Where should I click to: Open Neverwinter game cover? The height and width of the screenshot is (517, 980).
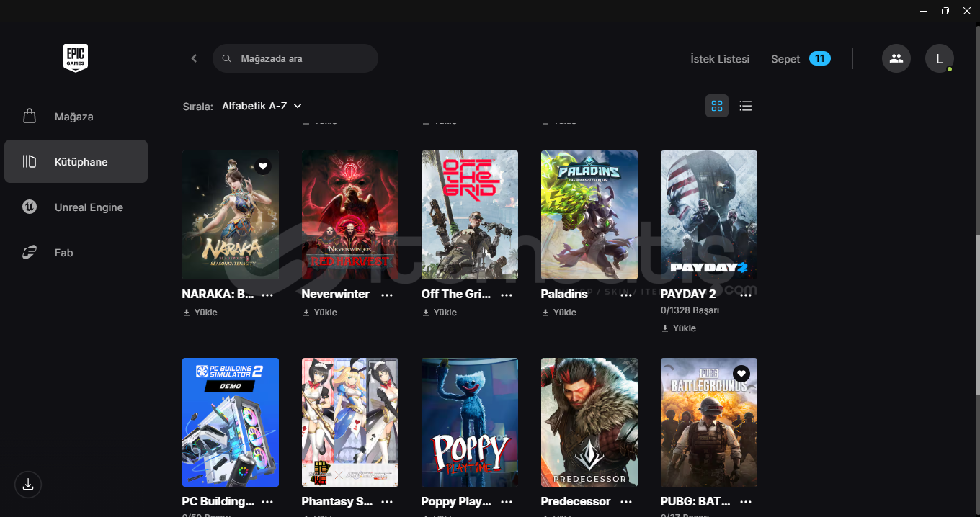350,215
